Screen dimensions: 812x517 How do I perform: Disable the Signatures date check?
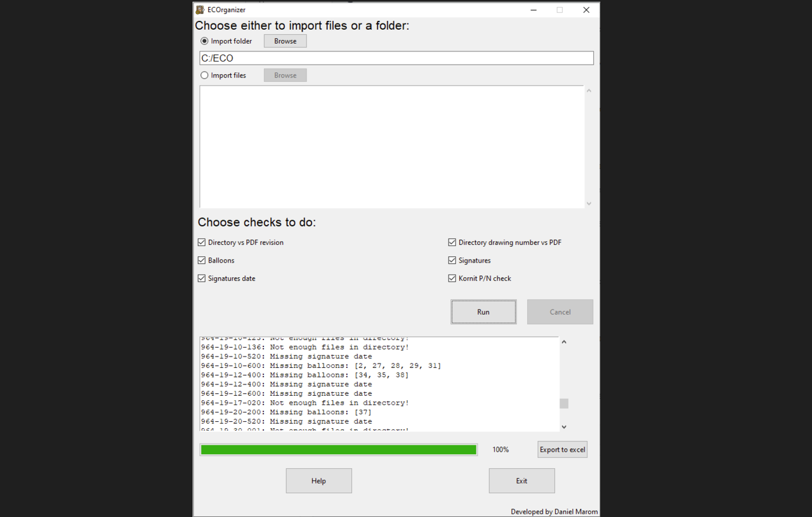(x=201, y=278)
